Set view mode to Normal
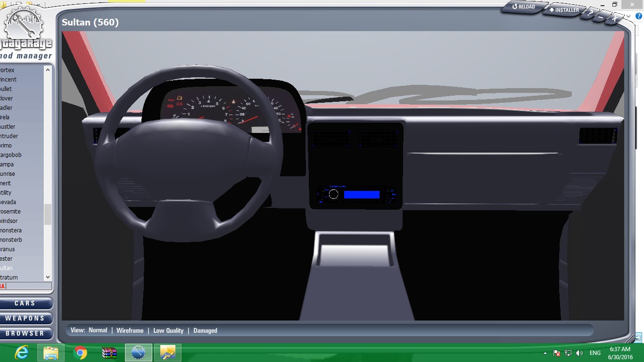This screenshot has width=644, height=362. (98, 330)
